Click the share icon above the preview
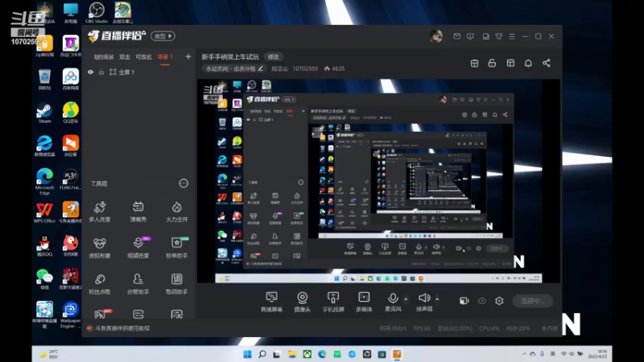 [x=547, y=64]
